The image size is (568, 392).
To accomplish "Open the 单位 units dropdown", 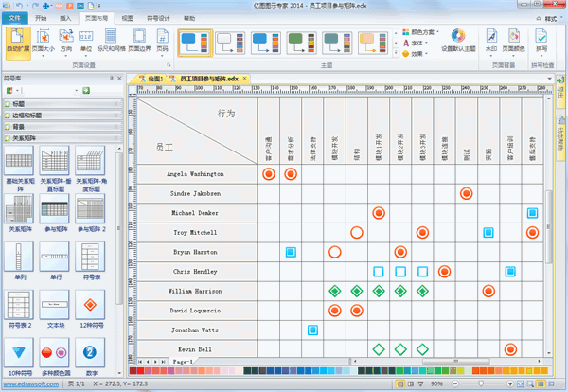I will coord(86,44).
